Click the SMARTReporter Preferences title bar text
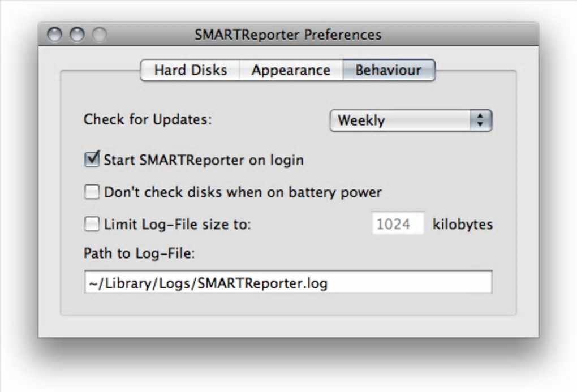 pos(288,35)
